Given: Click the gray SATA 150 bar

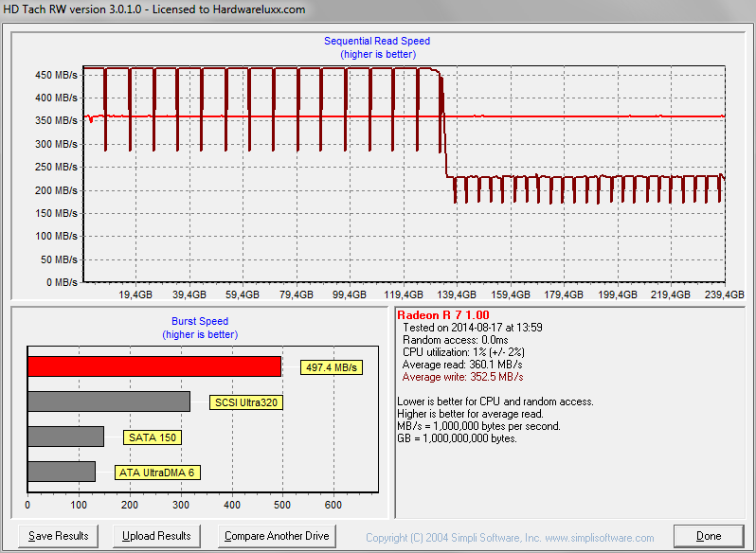Looking at the screenshot, I should point(66,437).
